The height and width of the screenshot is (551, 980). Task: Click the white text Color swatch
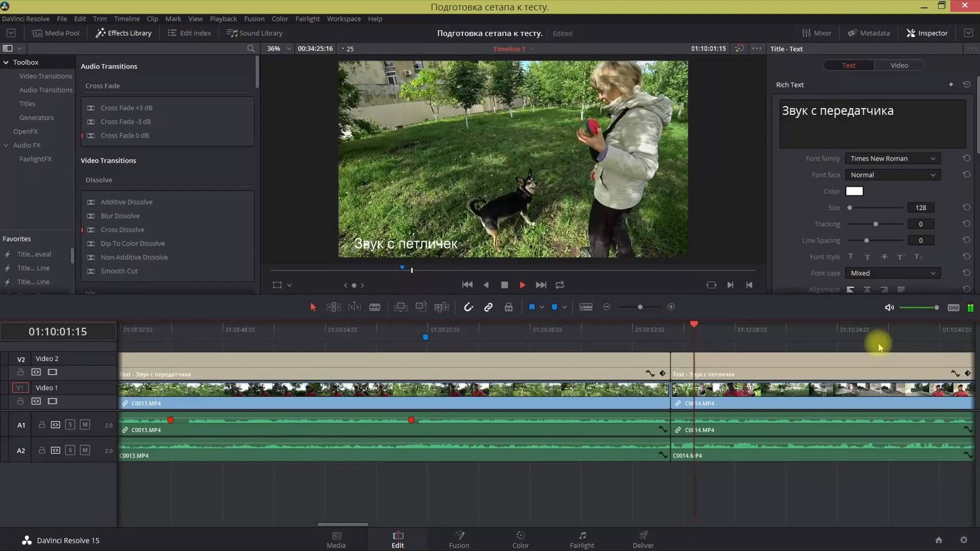(854, 191)
